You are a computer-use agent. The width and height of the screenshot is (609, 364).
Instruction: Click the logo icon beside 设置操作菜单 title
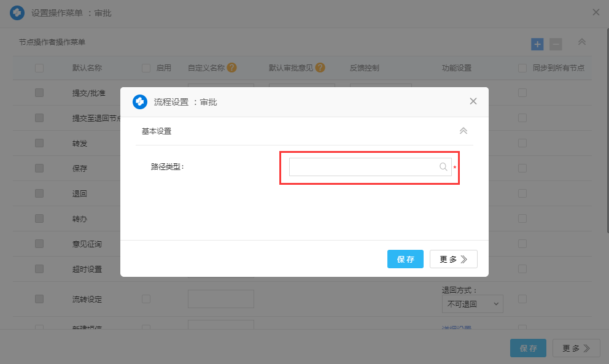[17, 13]
